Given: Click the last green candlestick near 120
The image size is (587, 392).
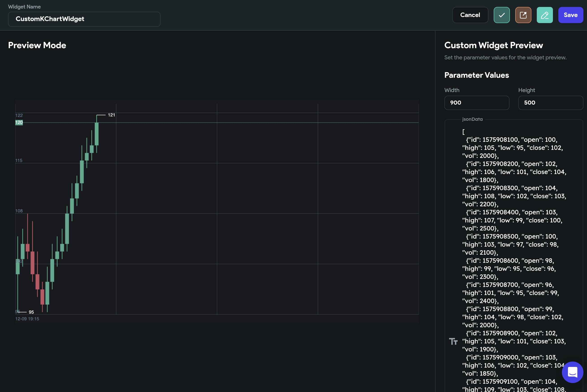Looking at the screenshot, I should click(x=97, y=134).
